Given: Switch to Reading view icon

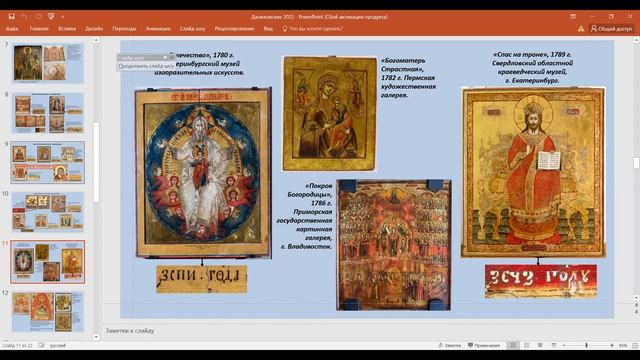Looking at the screenshot, I should coord(540,345).
